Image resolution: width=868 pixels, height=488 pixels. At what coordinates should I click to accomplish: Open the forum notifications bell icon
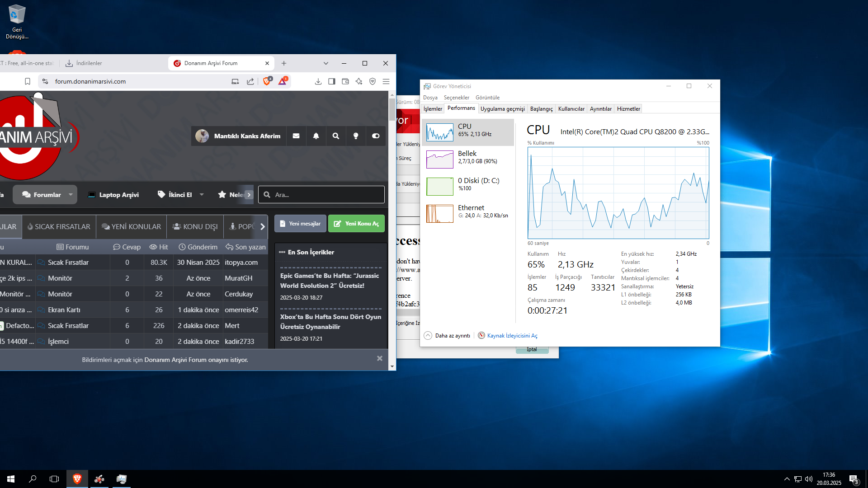(x=316, y=136)
